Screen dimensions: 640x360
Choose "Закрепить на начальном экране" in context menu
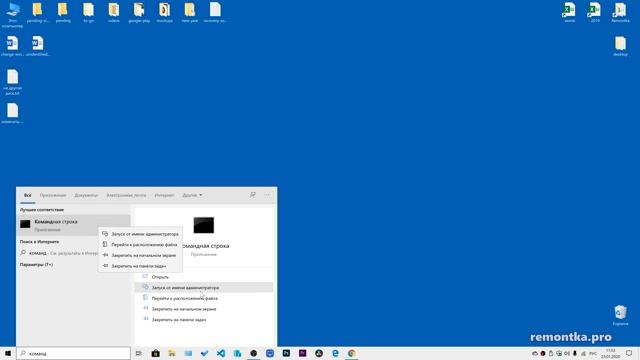[140, 255]
